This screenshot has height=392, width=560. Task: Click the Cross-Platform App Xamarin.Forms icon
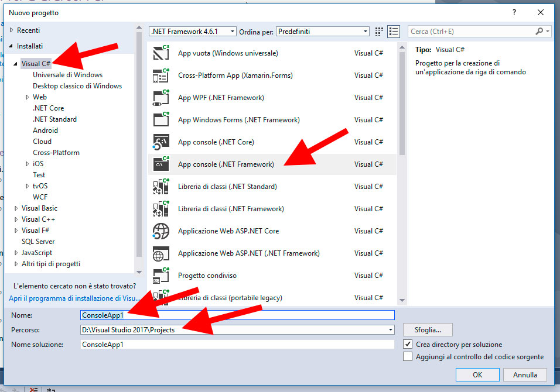(161, 75)
